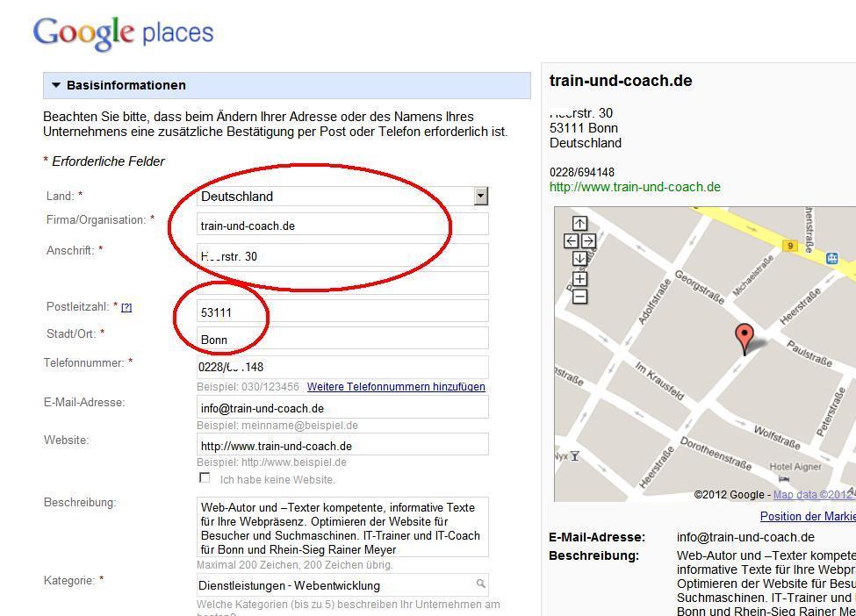Click 'Deutschland' text in preview address
The height and width of the screenshot is (616, 856).
click(586, 143)
